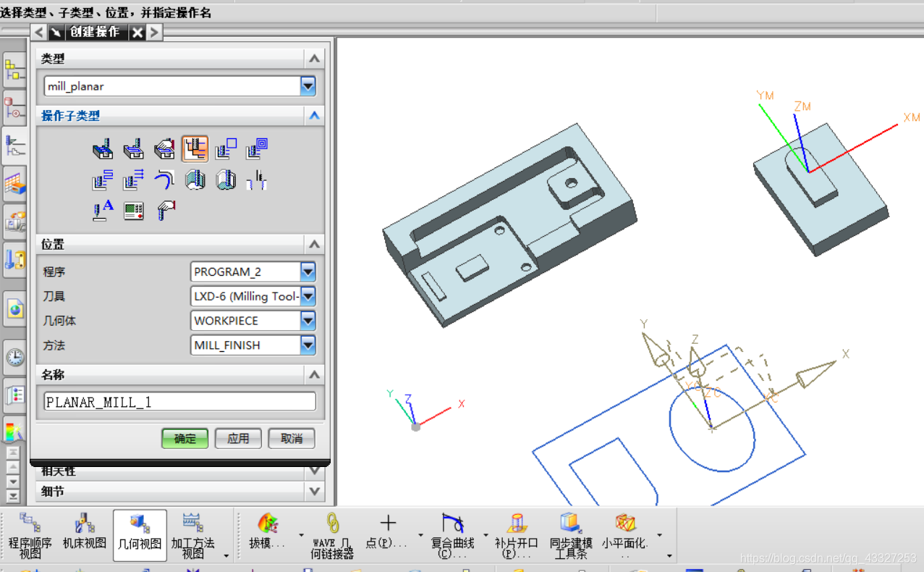Click the small block with the obround boss
The height and width of the screenshot is (572, 924).
click(821, 189)
